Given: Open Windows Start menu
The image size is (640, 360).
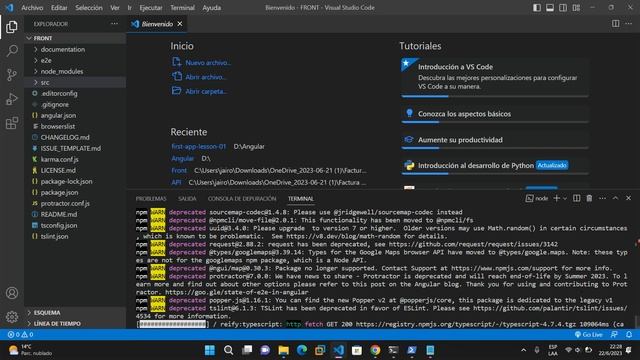Looking at the screenshot, I should pos(210,350).
